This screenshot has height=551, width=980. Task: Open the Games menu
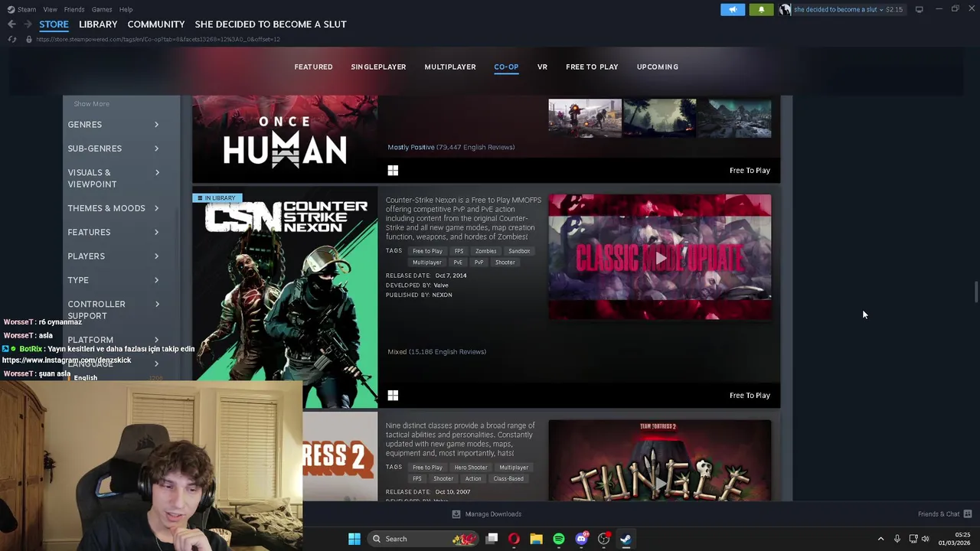[102, 9]
